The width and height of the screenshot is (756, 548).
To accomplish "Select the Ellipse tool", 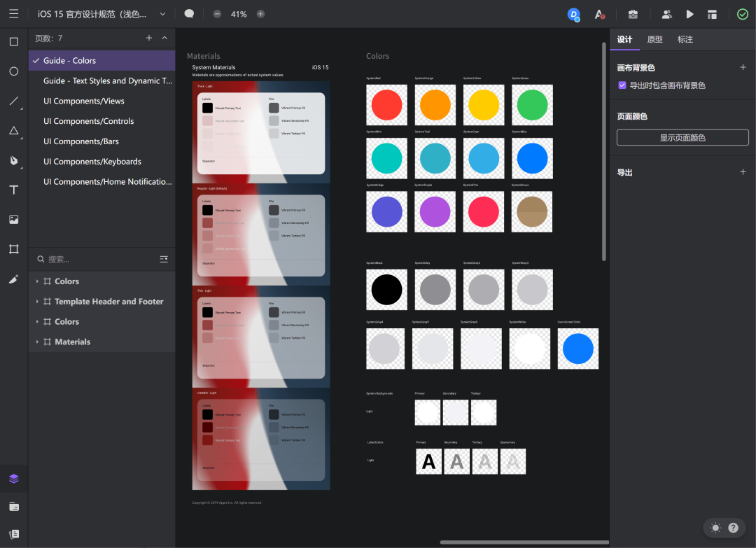I will click(x=14, y=71).
